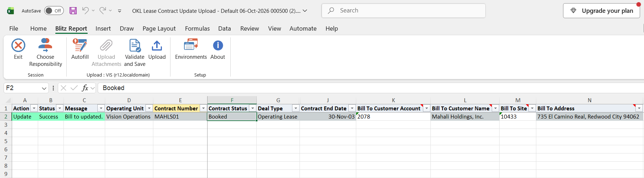Click the diamond icon in Upgrade your plan
The width and height of the screenshot is (644, 178).
[x=573, y=11]
